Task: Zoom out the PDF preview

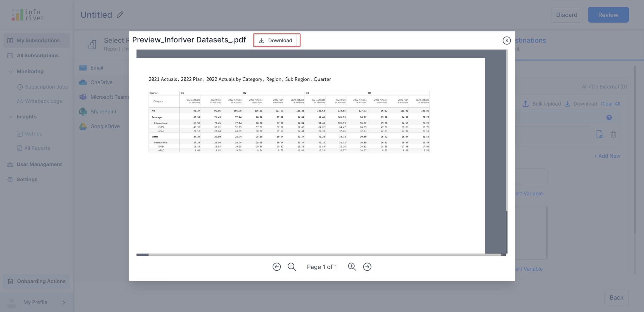Action: pyautogui.click(x=292, y=267)
